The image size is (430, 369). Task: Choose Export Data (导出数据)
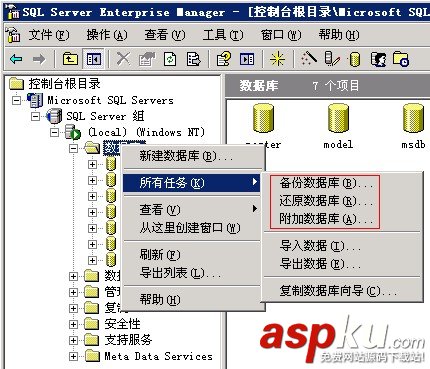(343, 264)
